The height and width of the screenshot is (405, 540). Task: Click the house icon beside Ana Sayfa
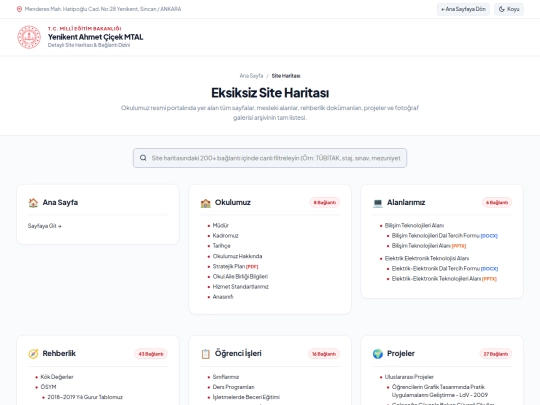33,202
